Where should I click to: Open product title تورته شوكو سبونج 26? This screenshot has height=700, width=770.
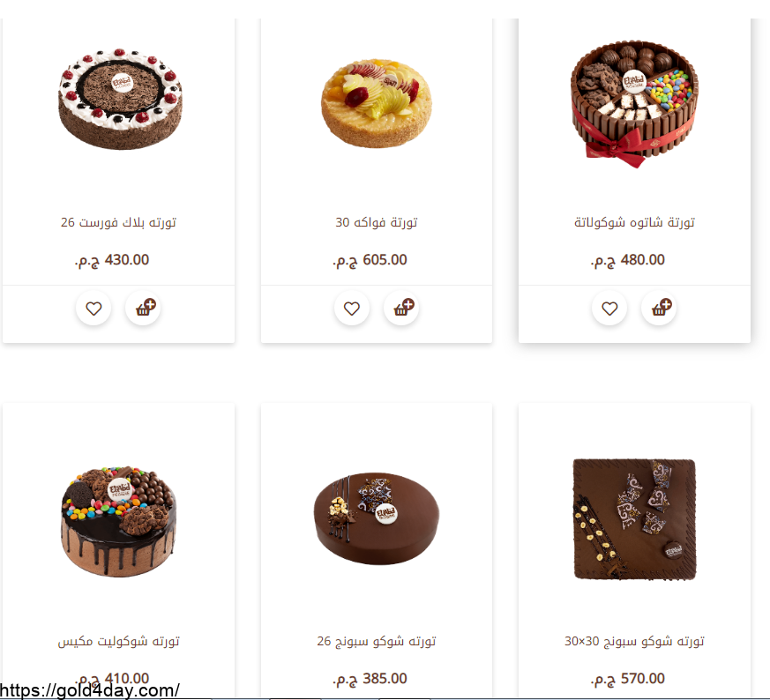tap(376, 641)
